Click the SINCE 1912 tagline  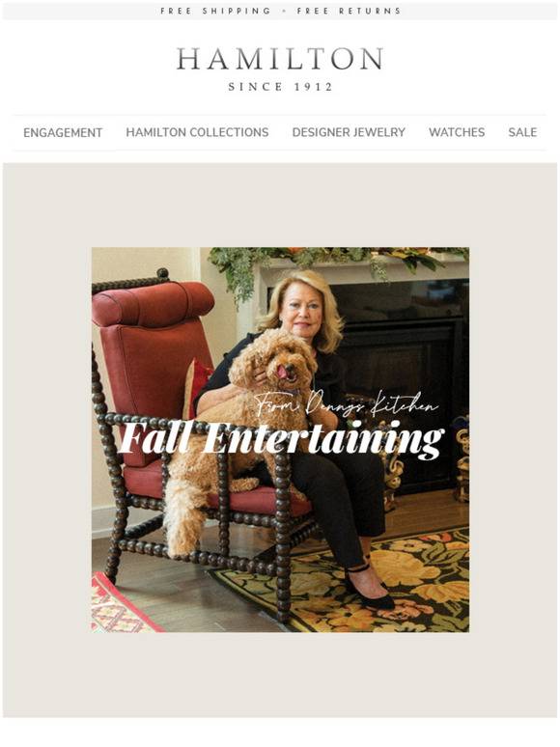pos(280,87)
